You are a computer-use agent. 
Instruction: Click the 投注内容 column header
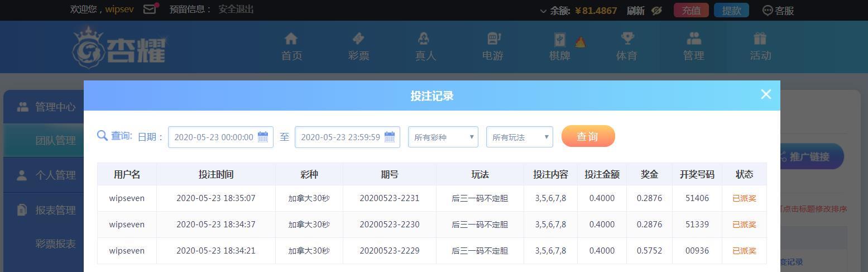pos(550,174)
